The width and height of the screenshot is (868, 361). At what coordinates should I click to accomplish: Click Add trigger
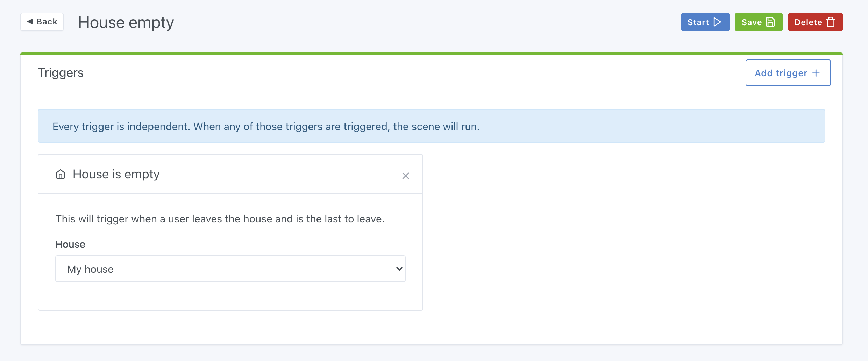coord(788,73)
